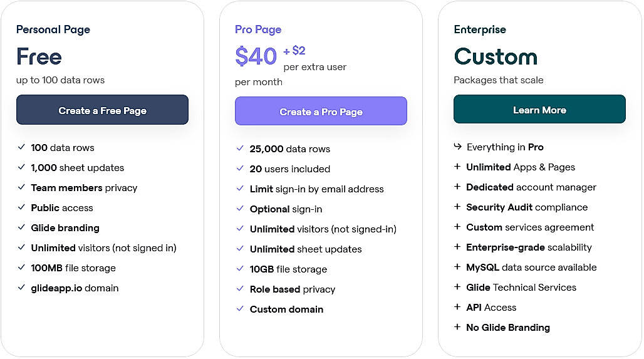Click the arrow icon beside Everything in Pro
The height and width of the screenshot is (359, 644).
click(458, 147)
